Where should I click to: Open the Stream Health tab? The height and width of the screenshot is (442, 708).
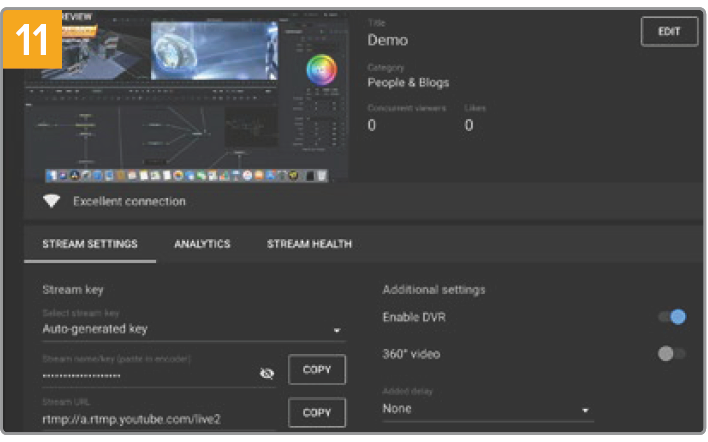pos(309,244)
